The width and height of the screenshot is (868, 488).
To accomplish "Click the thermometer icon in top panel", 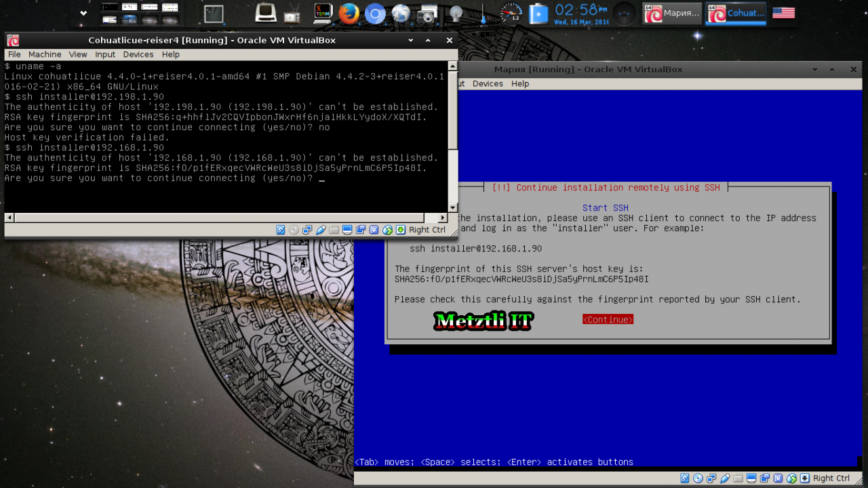I will click(483, 14).
